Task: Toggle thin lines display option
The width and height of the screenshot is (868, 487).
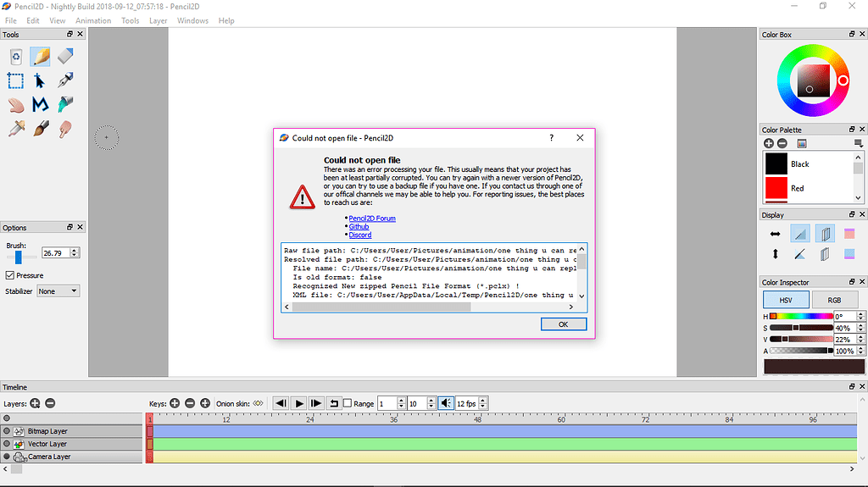Action: tap(800, 234)
